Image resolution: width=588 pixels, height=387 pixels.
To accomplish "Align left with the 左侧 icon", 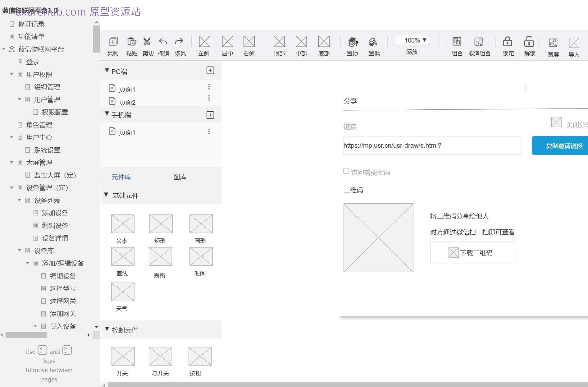I will [x=204, y=41].
